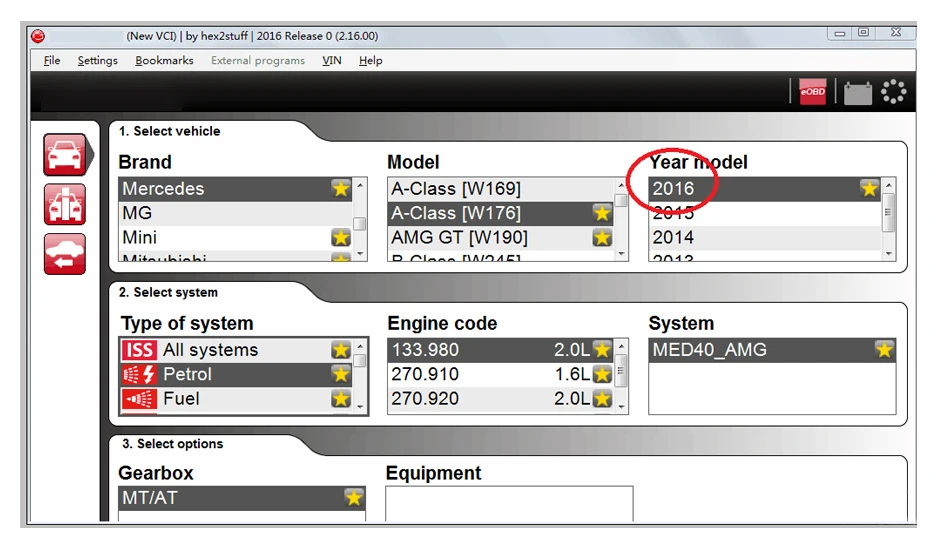Image resolution: width=945 pixels, height=545 pixels.
Task: Select A-Class [W169] model
Action: pos(500,189)
